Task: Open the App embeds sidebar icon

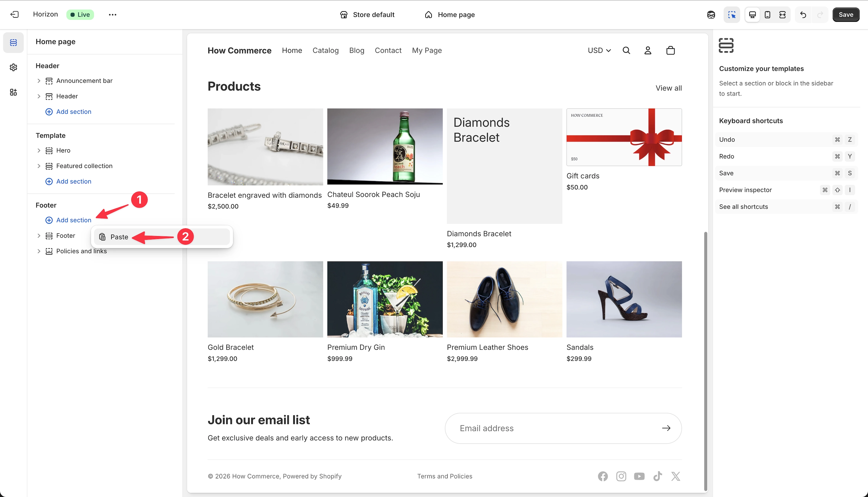Action: (x=13, y=92)
